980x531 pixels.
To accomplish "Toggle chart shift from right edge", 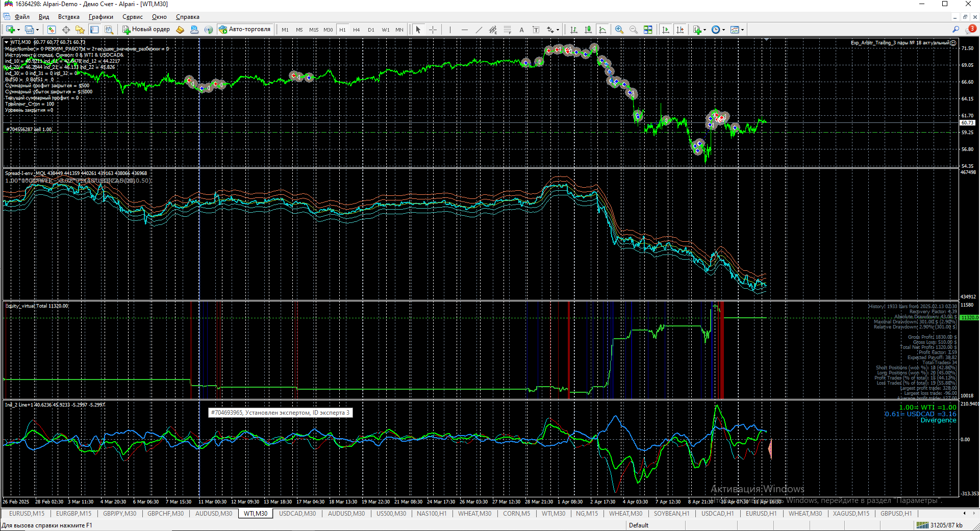I will 680,30.
